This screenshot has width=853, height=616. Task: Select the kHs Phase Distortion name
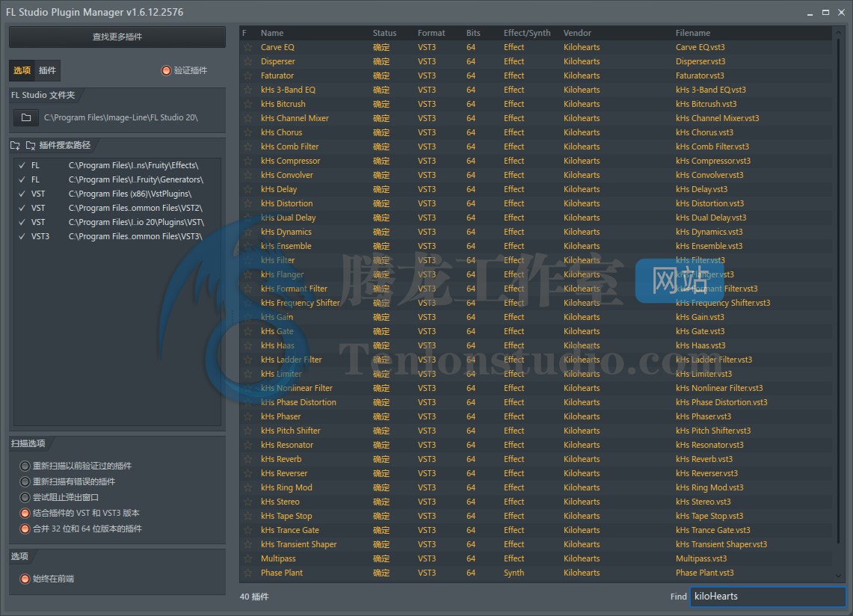[298, 402]
